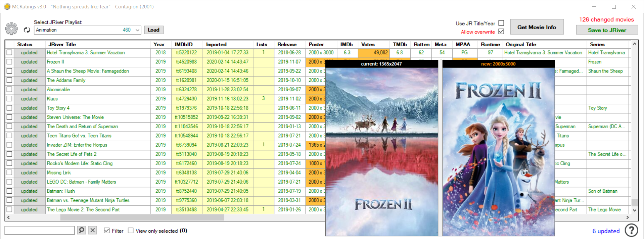Open help with the question mark icon
Screen dimensions: 644x239
631,230
